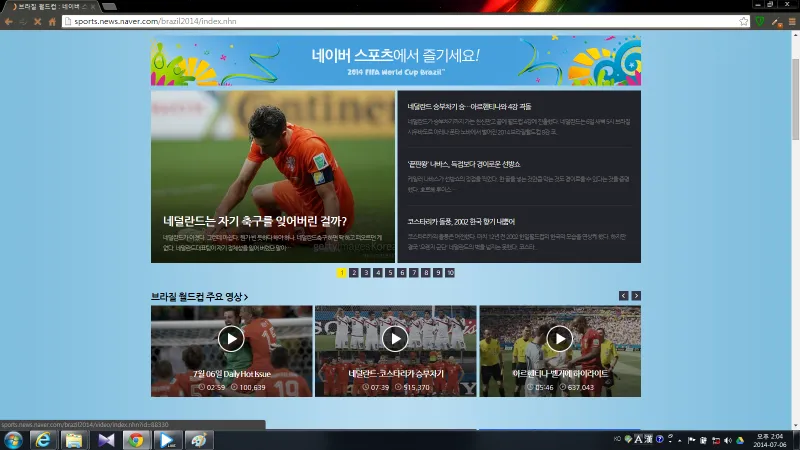This screenshot has height=450, width=800.
Task: Open the 브라질 월드컵 주요 영상 section link
Action: click(199, 296)
